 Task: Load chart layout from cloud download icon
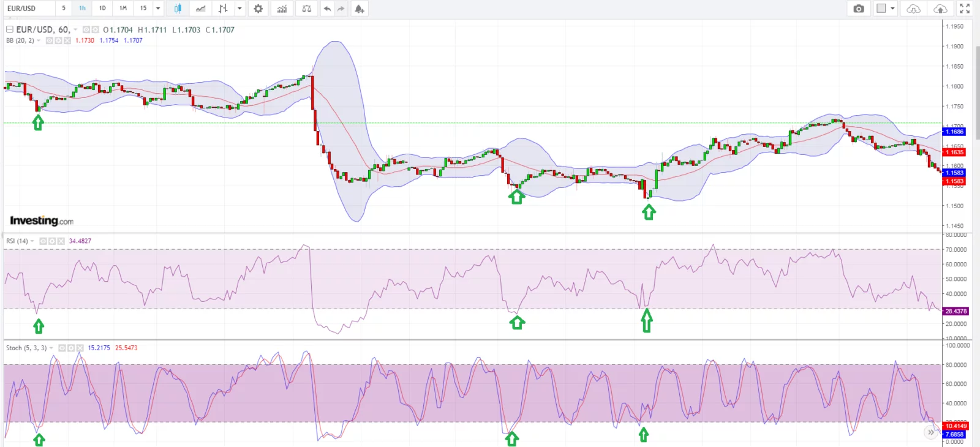click(913, 9)
